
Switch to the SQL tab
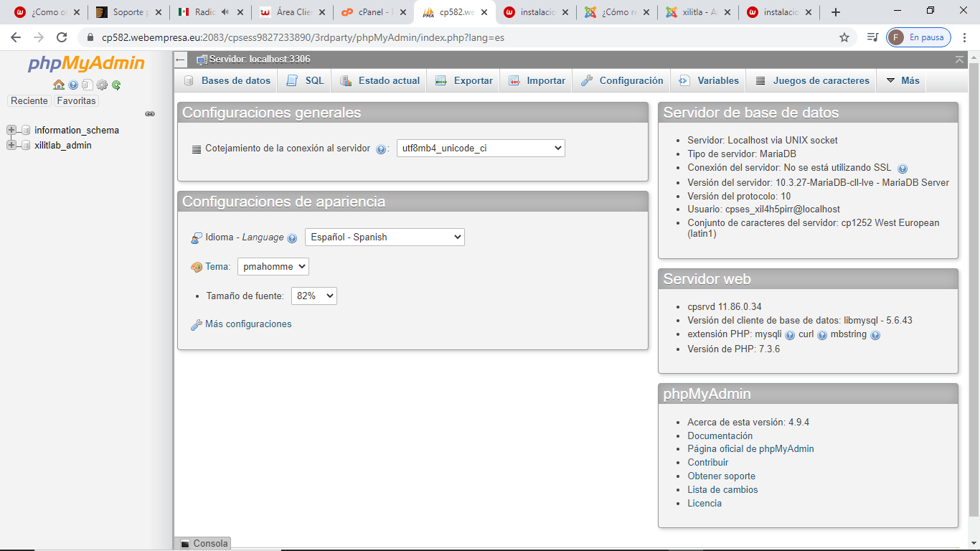(306, 81)
